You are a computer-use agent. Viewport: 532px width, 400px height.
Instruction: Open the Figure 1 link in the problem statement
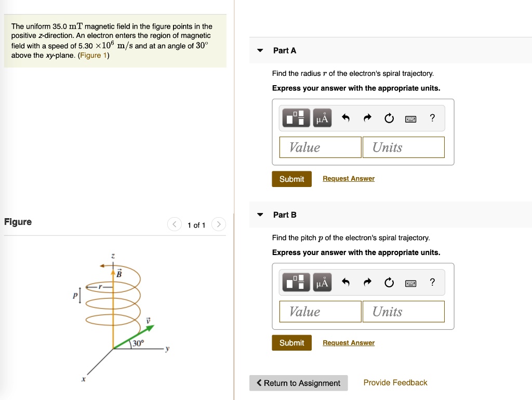[94, 55]
